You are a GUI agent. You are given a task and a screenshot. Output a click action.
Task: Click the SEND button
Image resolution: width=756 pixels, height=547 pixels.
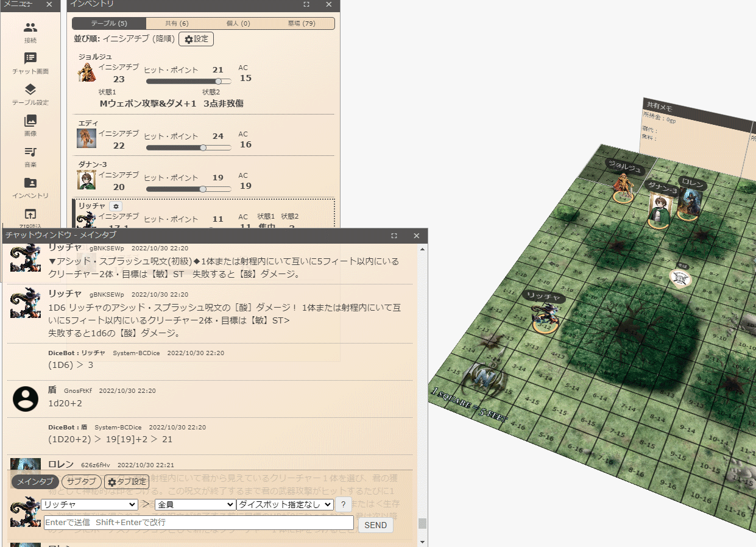pos(375,525)
